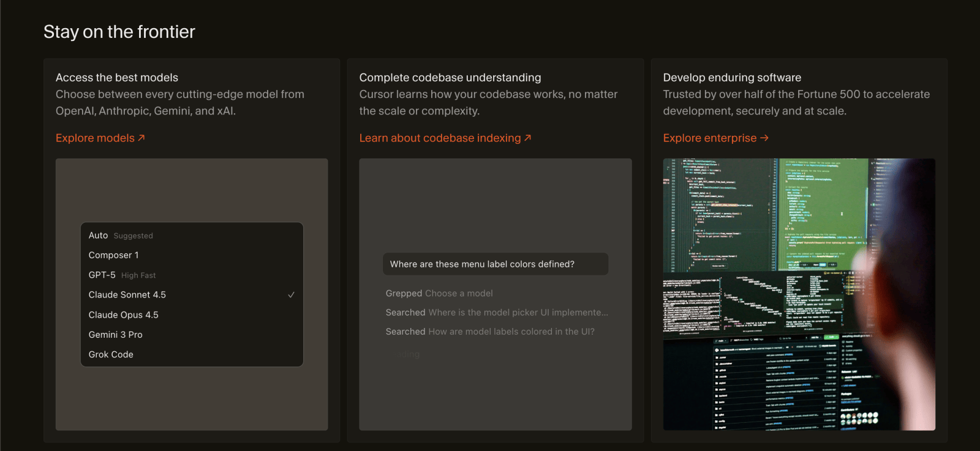Click "Searched How are model labels colored" line
This screenshot has height=451, width=980.
tap(490, 332)
